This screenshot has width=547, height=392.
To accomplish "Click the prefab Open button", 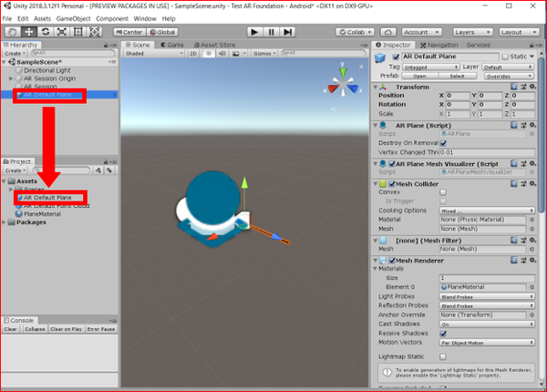I will point(419,76).
